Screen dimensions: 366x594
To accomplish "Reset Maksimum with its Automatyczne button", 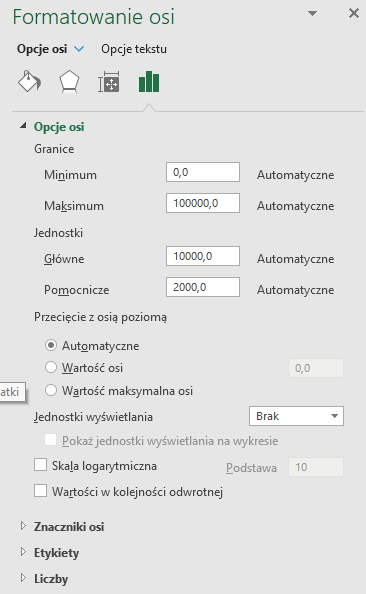I will 296,206.
